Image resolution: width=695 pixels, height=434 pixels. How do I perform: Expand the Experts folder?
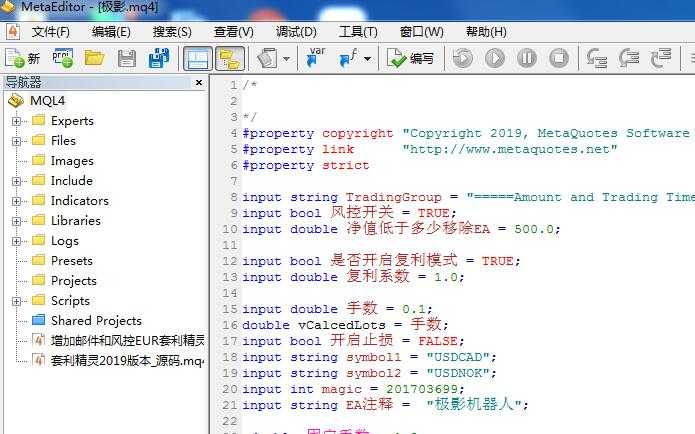click(16, 121)
